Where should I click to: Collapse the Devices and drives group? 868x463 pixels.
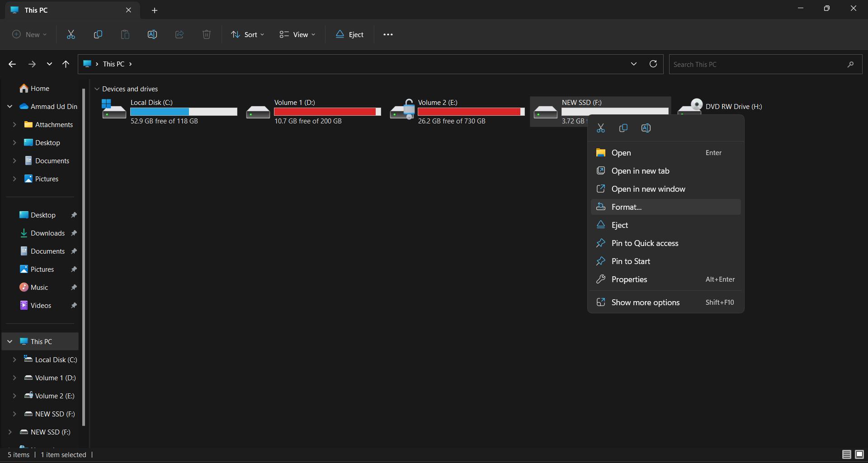(97, 89)
